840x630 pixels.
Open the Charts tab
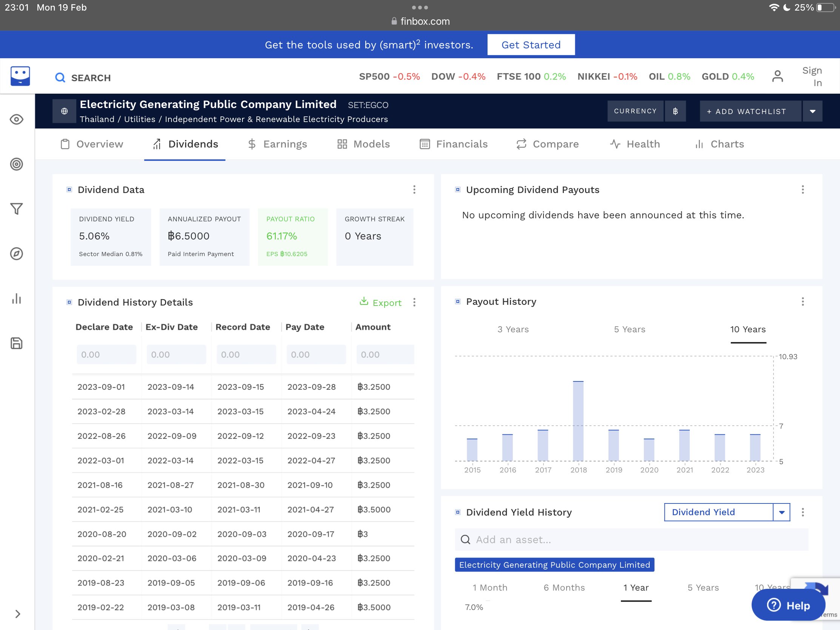click(719, 144)
